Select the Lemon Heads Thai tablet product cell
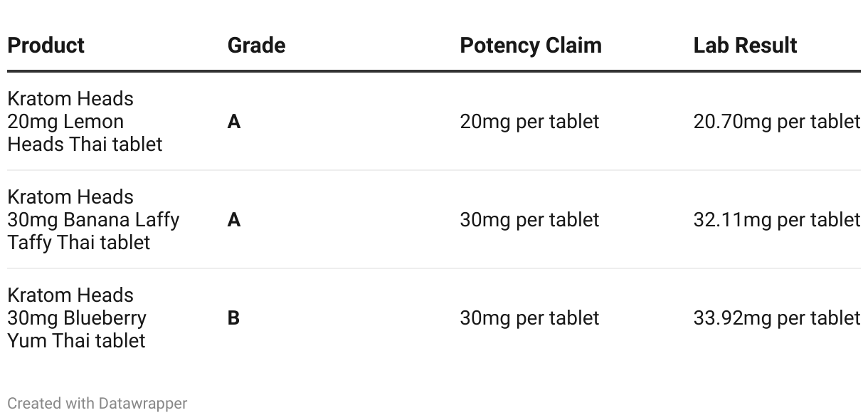 pos(85,121)
